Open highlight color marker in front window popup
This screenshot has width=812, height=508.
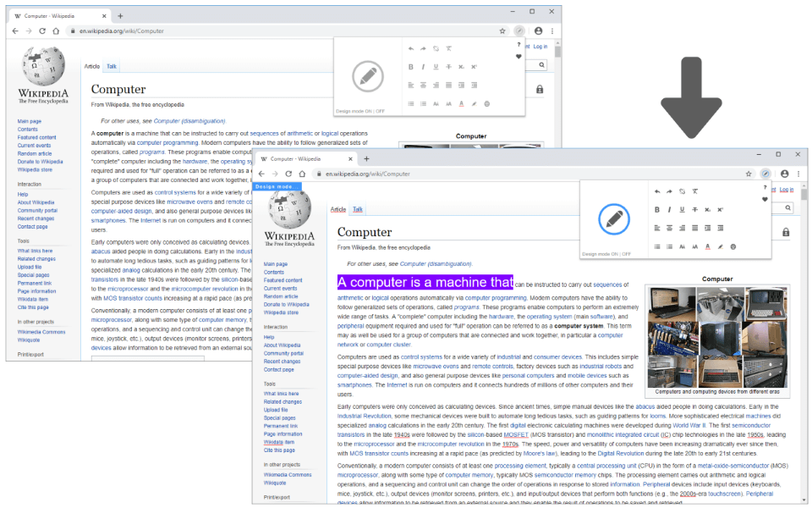[x=721, y=246]
